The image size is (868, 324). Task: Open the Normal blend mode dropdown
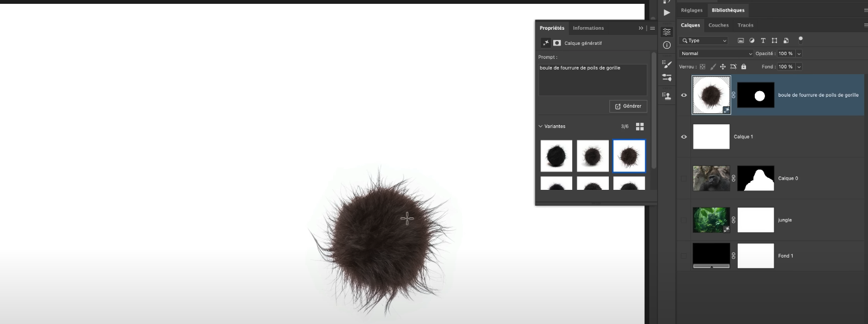[x=716, y=54]
